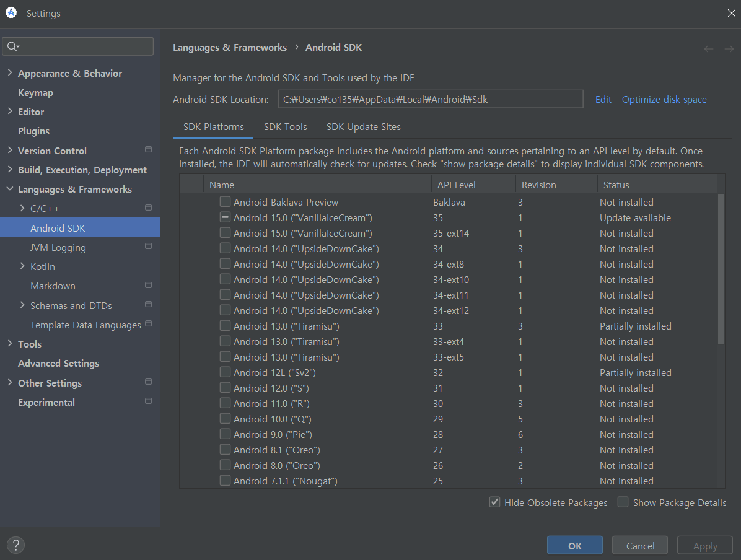Screen dimensions: 741x560
Task: Check Android 13.0 API 33 checkbox
Action: (x=225, y=326)
